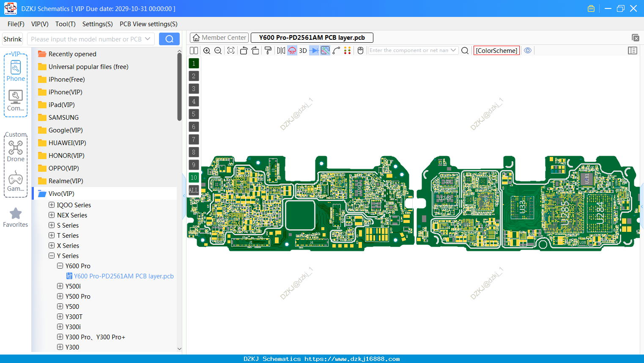Expand the IQOO Series node

pos(52,205)
